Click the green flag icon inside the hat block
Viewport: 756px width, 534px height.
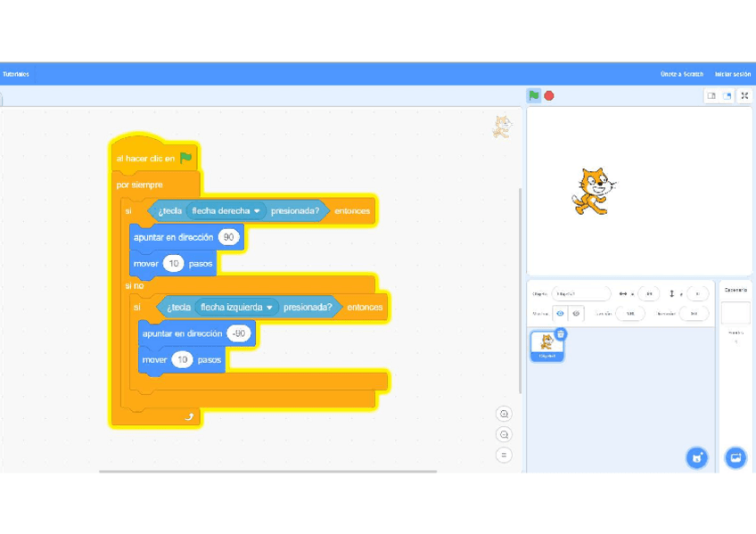(x=185, y=158)
